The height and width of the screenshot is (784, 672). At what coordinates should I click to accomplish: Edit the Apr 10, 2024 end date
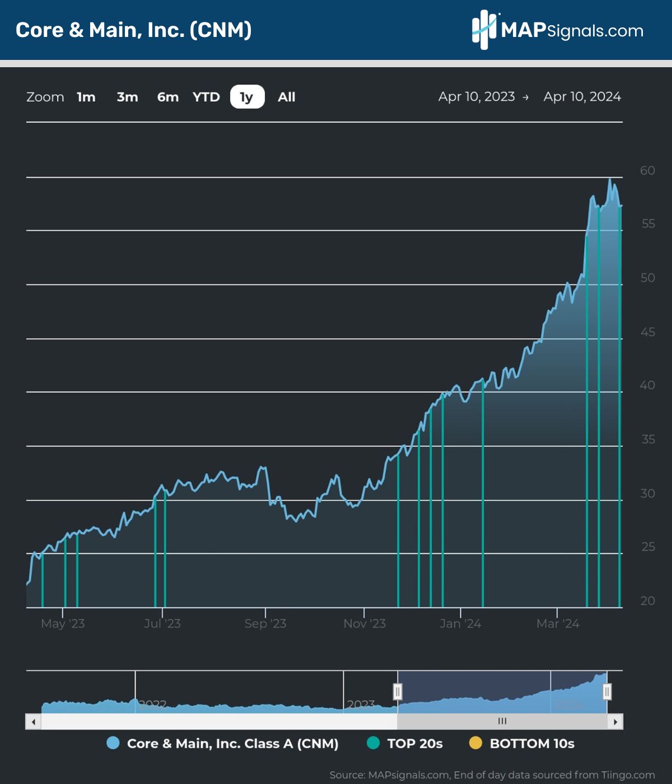(x=582, y=96)
